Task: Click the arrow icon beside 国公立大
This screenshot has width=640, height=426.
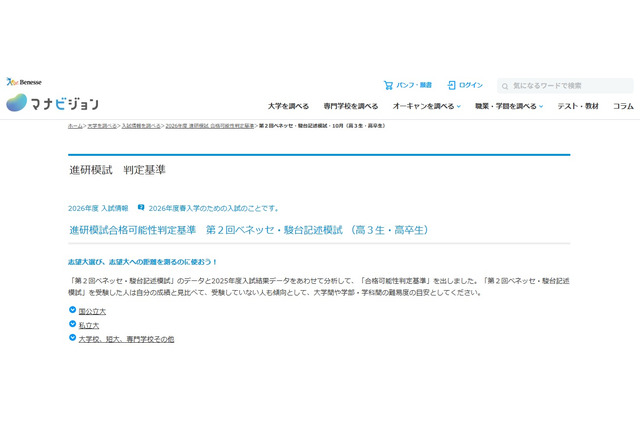Action: [x=72, y=310]
